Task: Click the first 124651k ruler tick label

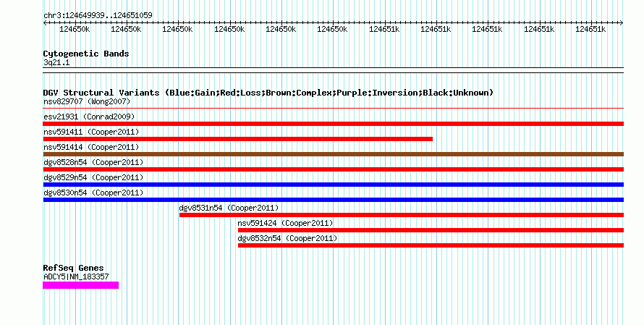Action: [x=384, y=30]
